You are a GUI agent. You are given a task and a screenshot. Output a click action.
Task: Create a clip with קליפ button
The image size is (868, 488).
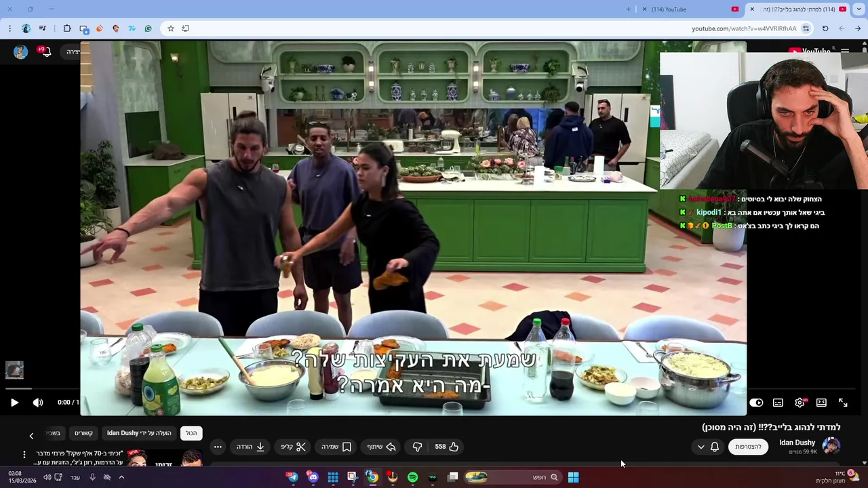(x=294, y=447)
